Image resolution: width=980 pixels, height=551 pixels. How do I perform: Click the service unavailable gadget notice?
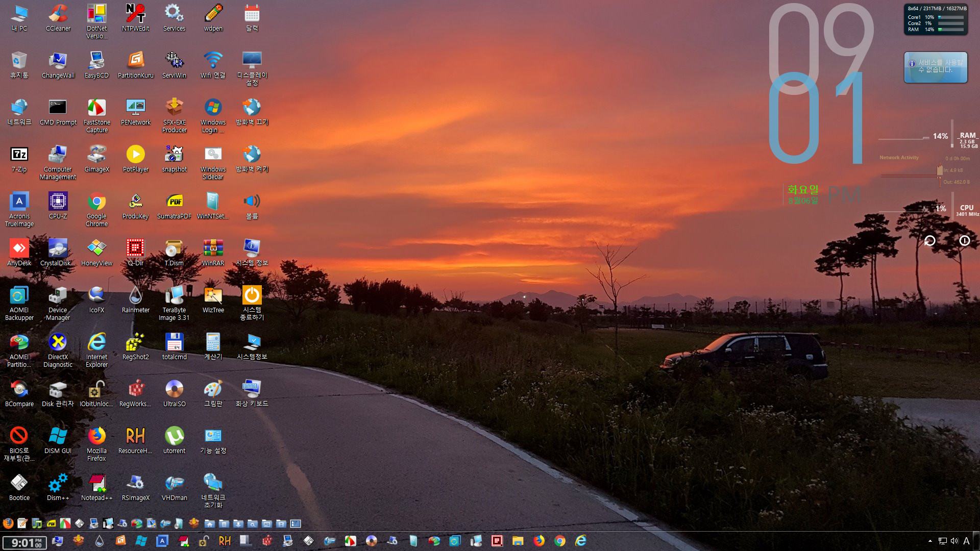tap(936, 67)
